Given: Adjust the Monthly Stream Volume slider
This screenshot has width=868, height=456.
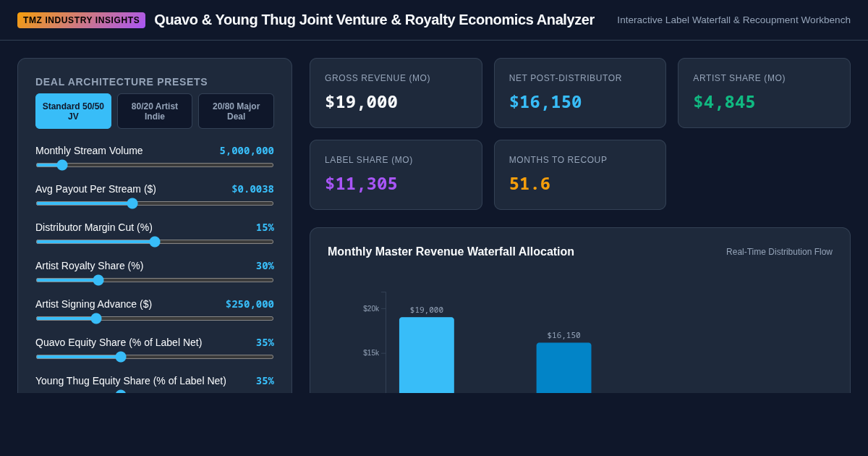Looking at the screenshot, I should (155, 165).
